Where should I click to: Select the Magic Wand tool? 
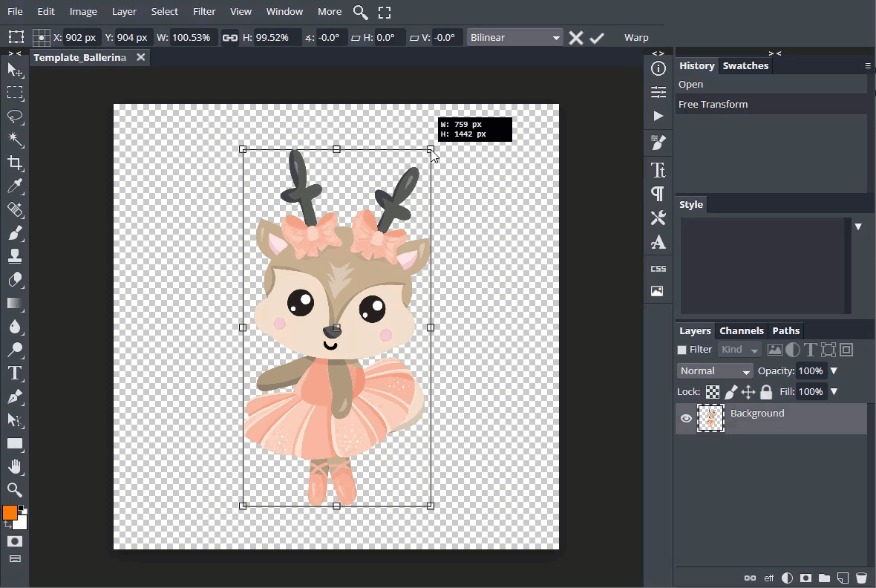click(15, 140)
